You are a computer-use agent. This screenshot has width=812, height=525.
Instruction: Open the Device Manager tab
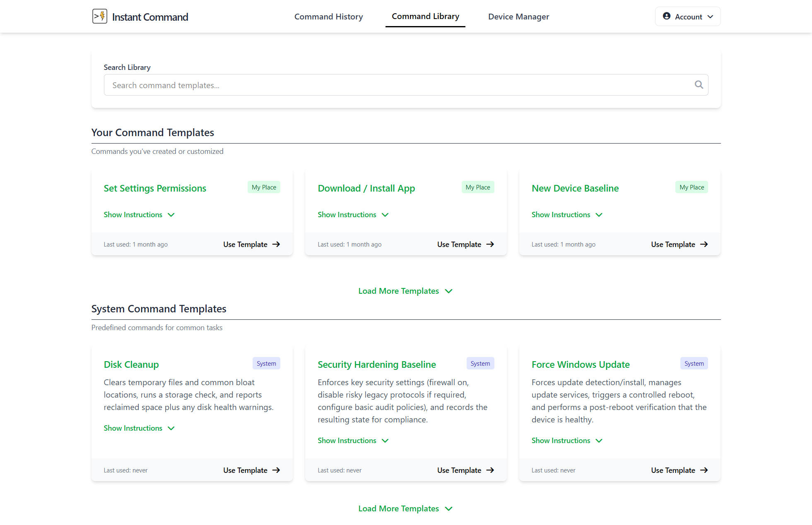pyautogui.click(x=518, y=16)
